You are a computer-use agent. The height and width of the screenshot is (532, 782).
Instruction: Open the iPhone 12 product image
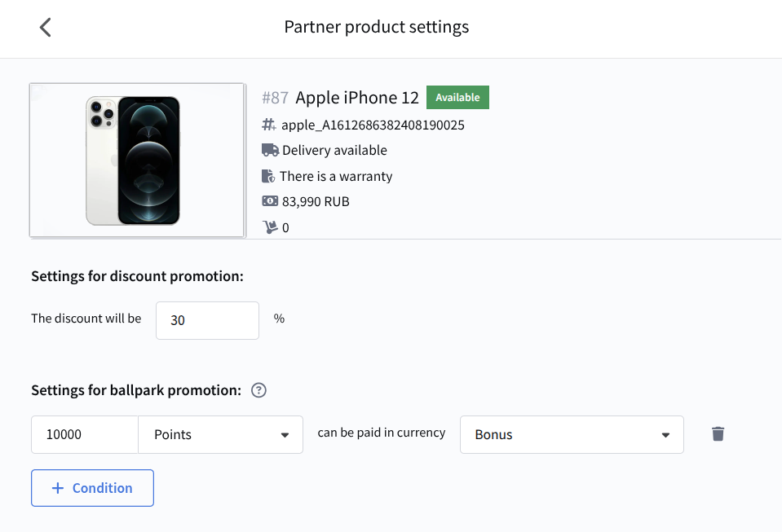[137, 160]
